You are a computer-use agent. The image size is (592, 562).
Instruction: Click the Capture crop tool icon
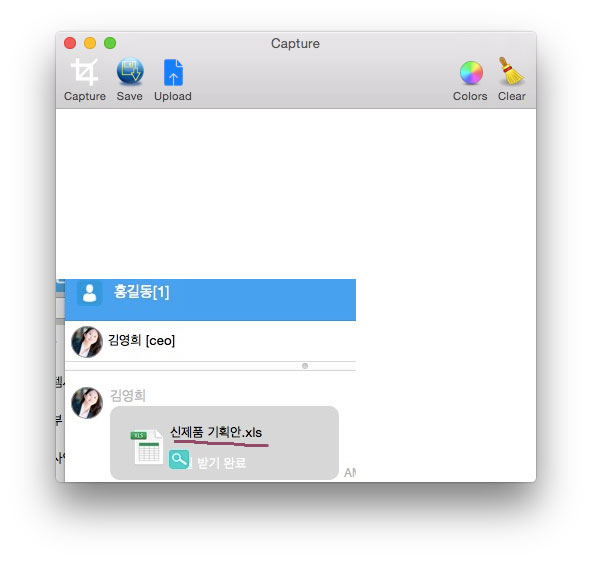[85, 72]
